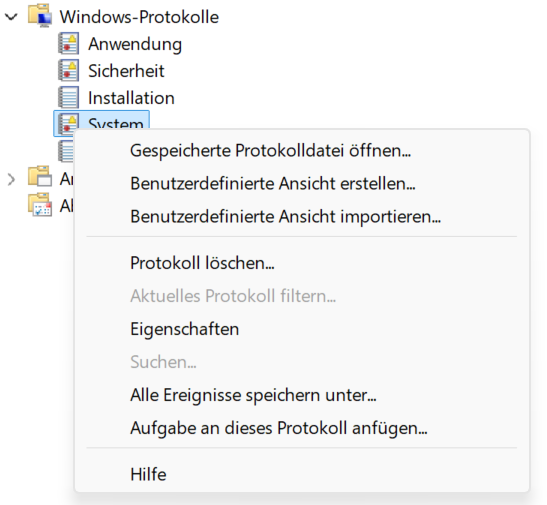Collapse the Windows-Protokolle tree node
Image resolution: width=547 pixels, height=505 pixels.
11,17
